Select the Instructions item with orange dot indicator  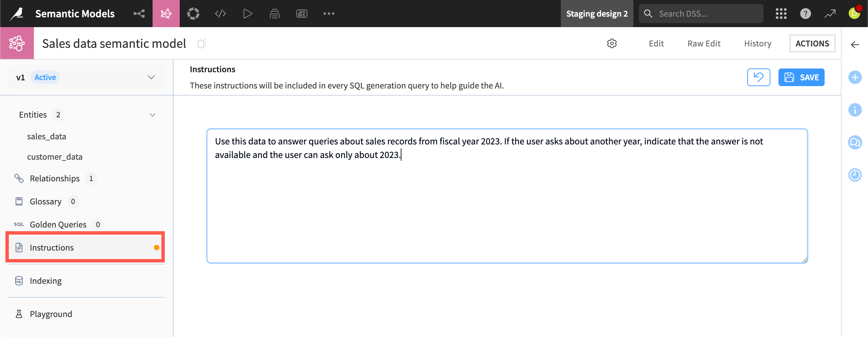(x=52, y=247)
